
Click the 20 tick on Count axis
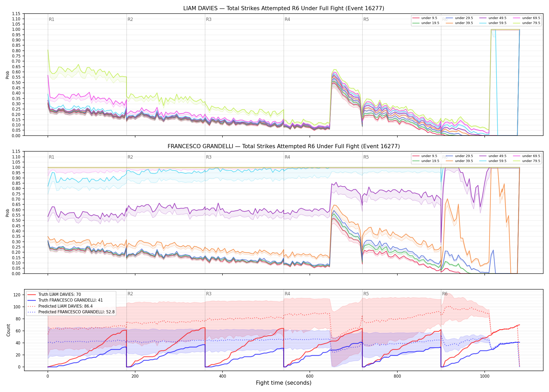click(18, 355)
